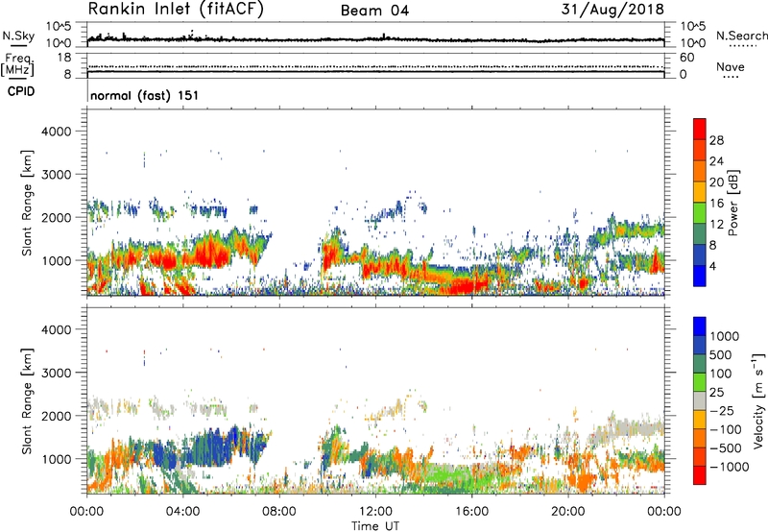Click the '2000' range tick in velocity panel
This screenshot has height=532, width=768.
click(56, 416)
